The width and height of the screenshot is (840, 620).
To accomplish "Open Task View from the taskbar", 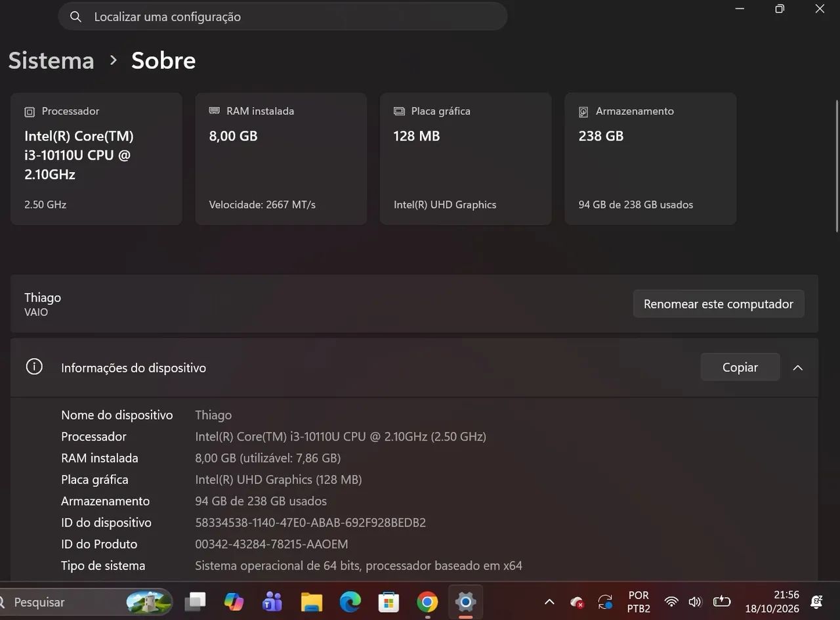I will pyautogui.click(x=195, y=602).
